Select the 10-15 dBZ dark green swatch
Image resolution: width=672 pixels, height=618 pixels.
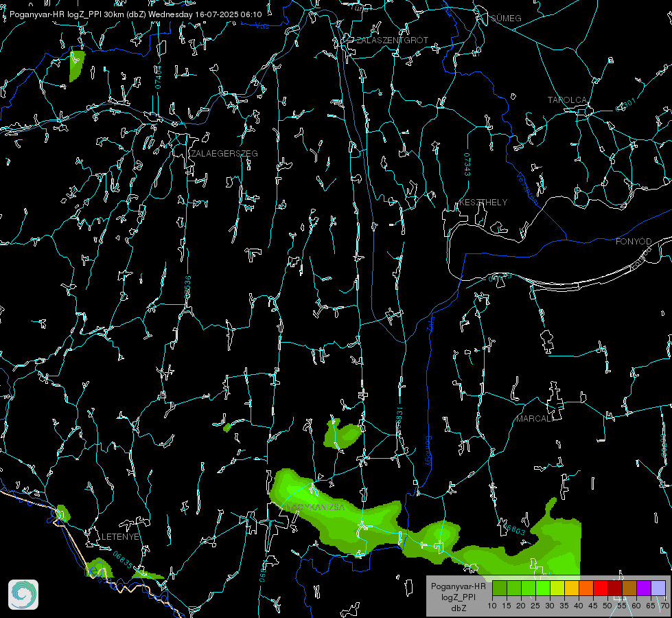(500, 588)
